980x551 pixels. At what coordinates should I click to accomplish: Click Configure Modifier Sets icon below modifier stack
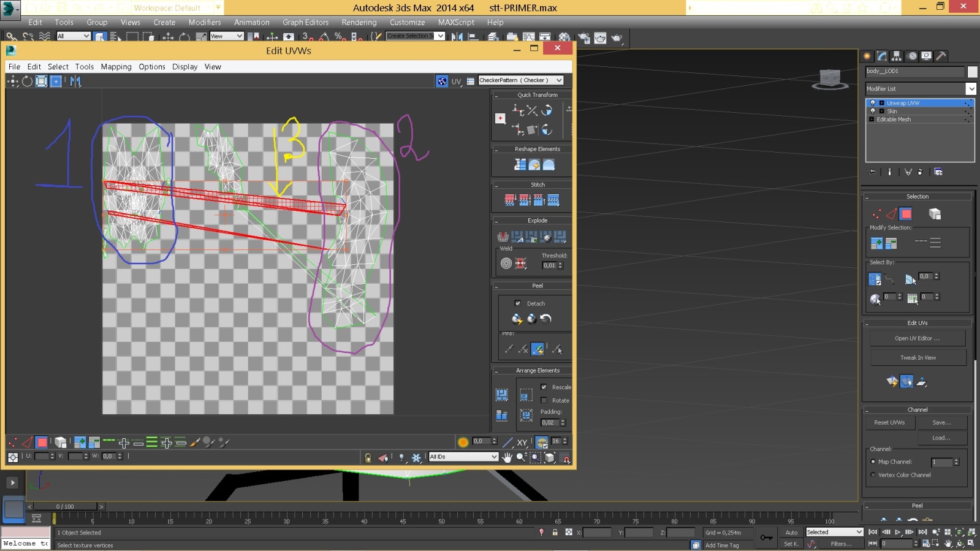click(938, 172)
